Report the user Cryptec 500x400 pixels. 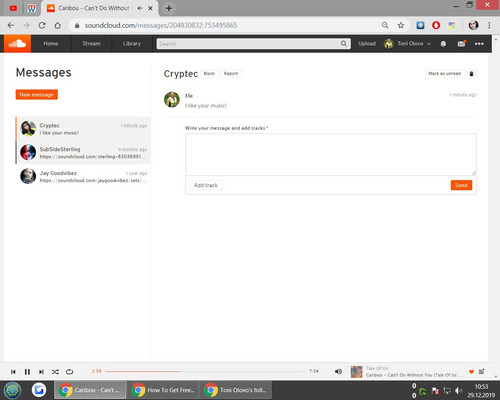(231, 74)
